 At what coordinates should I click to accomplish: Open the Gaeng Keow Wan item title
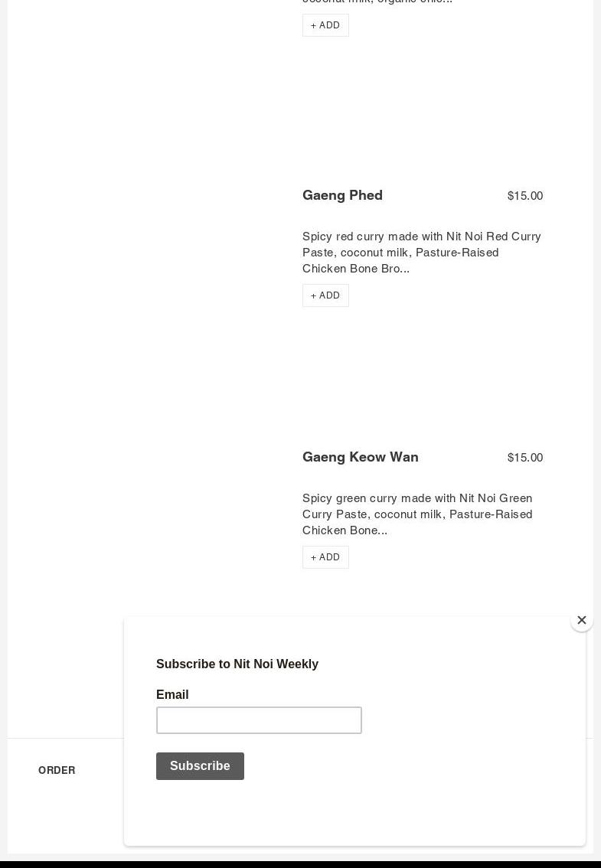coord(360,457)
